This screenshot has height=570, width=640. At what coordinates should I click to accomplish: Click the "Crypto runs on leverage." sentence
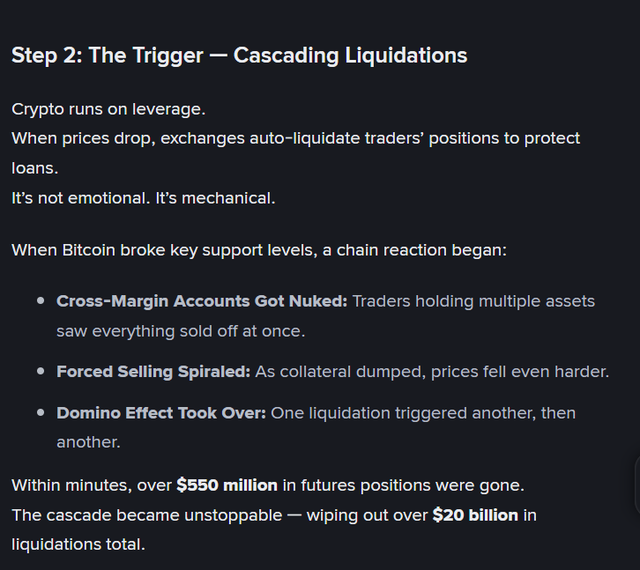tap(107, 108)
